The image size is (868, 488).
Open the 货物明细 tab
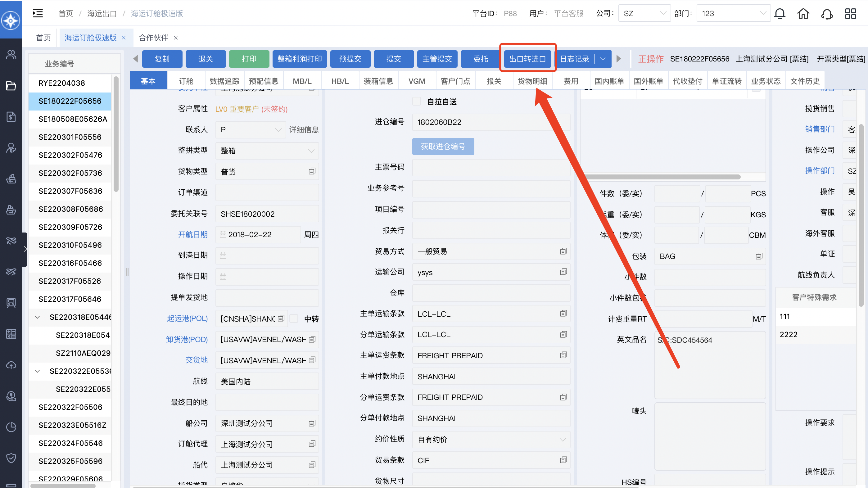click(532, 81)
